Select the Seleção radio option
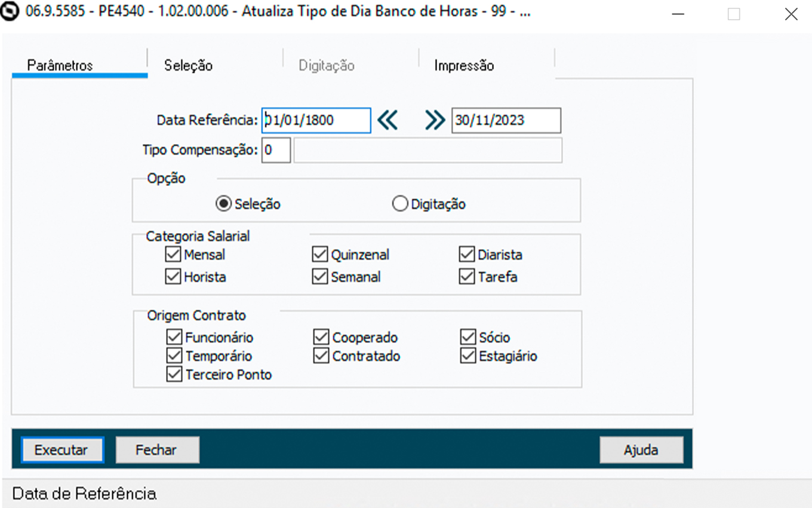 click(223, 204)
